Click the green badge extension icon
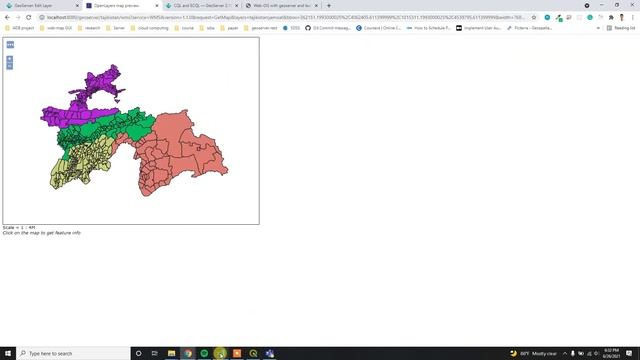Image resolution: width=640 pixels, height=360 pixels. pyautogui.click(x=559, y=18)
